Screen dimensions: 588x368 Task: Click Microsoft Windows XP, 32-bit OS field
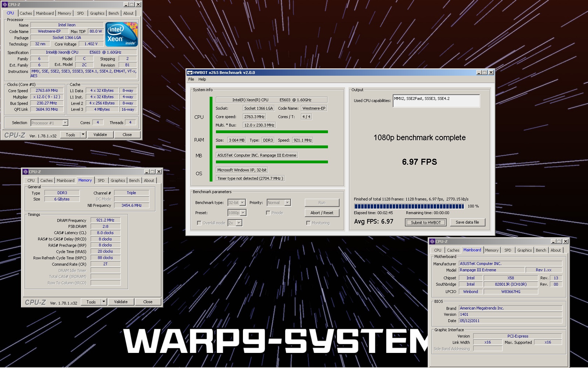[242, 170]
